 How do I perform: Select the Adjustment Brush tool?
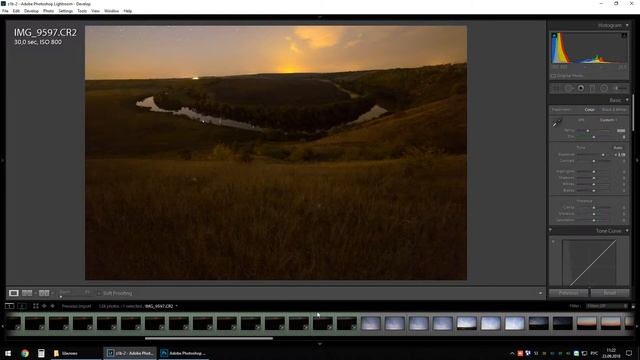[620, 88]
